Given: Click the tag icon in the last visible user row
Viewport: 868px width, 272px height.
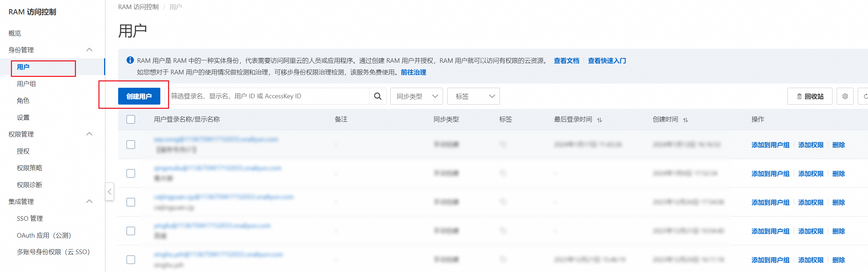Looking at the screenshot, I should point(503,260).
